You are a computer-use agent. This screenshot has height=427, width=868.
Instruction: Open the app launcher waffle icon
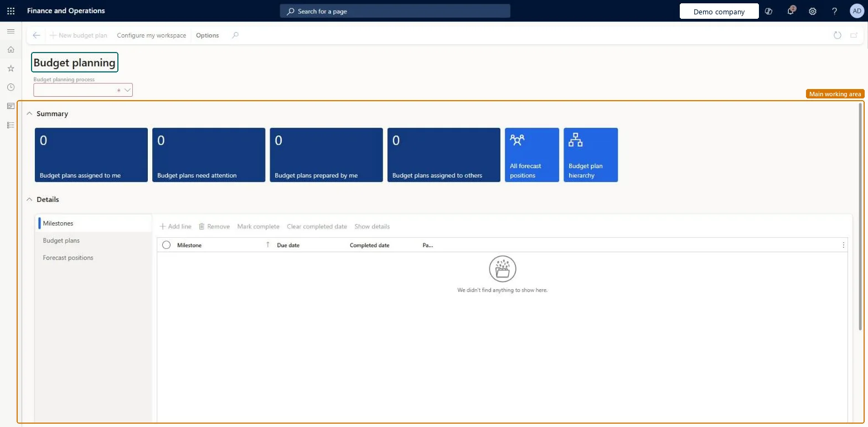pyautogui.click(x=11, y=11)
